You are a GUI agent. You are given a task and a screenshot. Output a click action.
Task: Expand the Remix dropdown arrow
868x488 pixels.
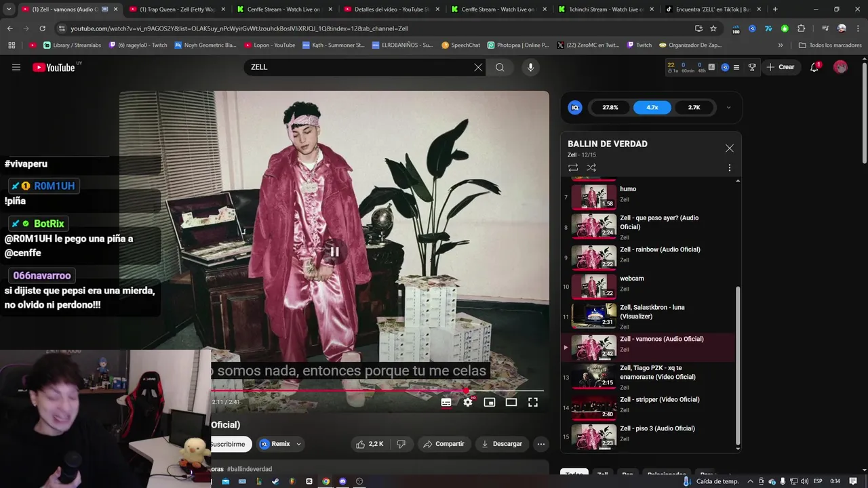298,444
